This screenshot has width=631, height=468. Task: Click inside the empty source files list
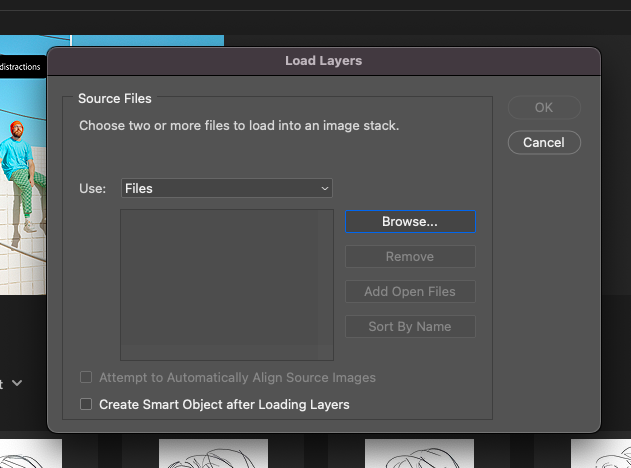tap(226, 284)
